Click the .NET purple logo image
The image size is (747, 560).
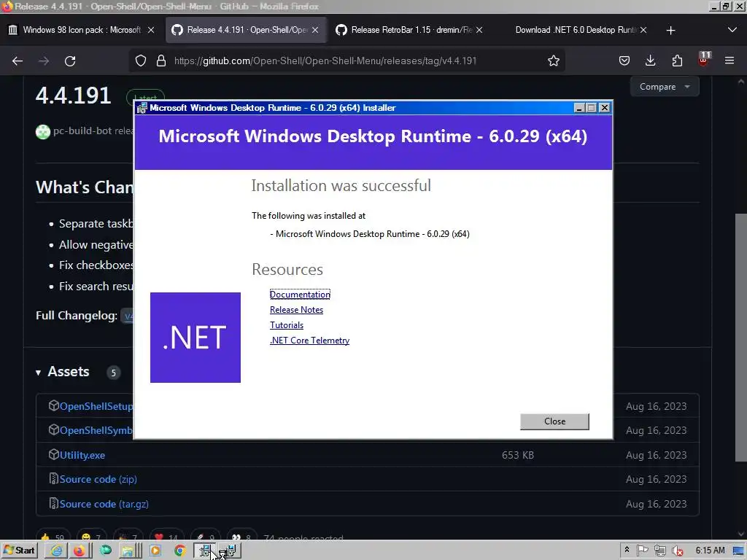click(196, 337)
